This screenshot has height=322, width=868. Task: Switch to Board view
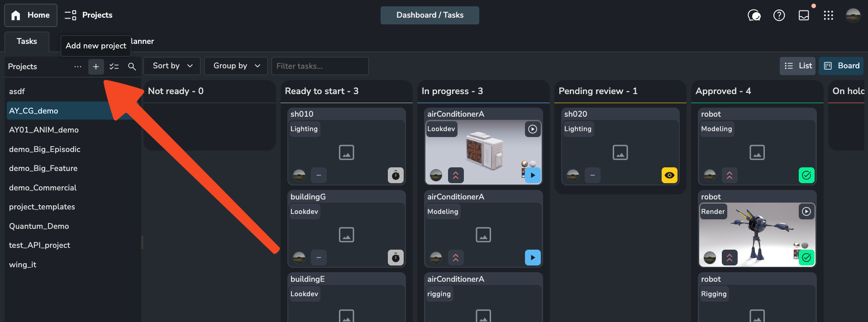841,66
